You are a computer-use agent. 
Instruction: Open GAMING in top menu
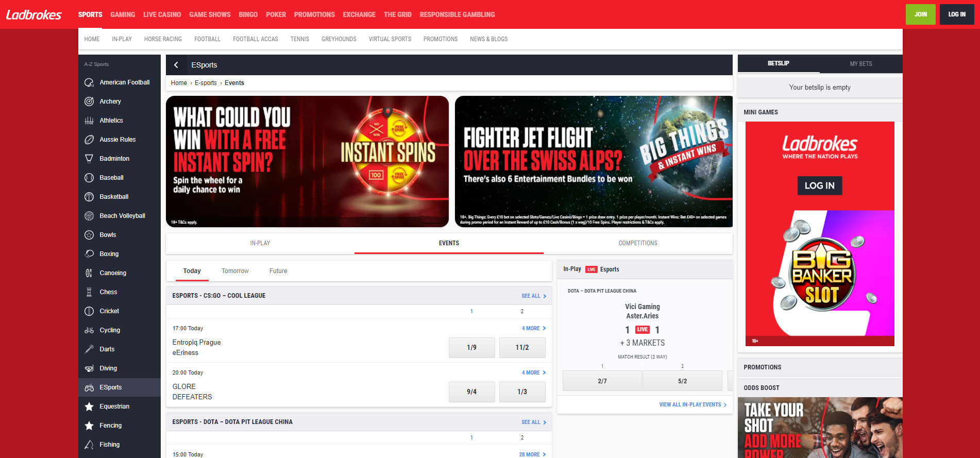[x=123, y=14]
